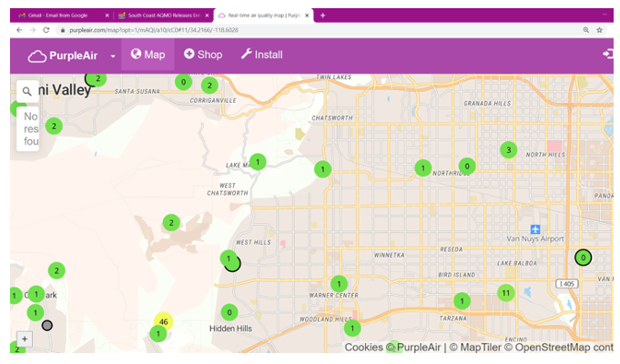Expand the dropdown arrow beside PurpleAir
Viewport: 620px width, 364px height.
click(x=113, y=56)
